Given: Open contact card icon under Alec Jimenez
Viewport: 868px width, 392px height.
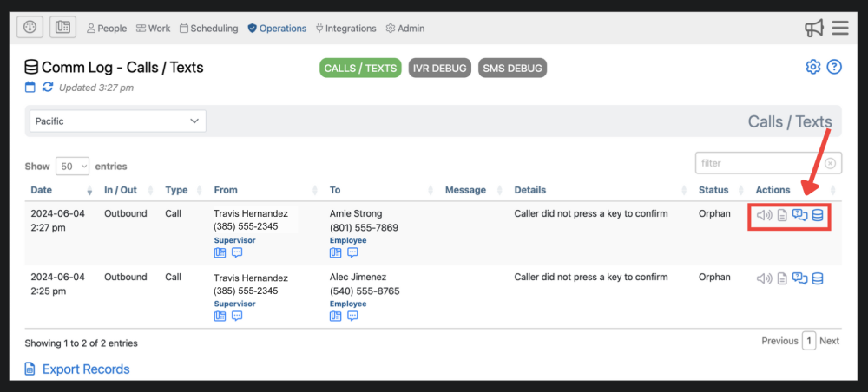Looking at the screenshot, I should (335, 317).
